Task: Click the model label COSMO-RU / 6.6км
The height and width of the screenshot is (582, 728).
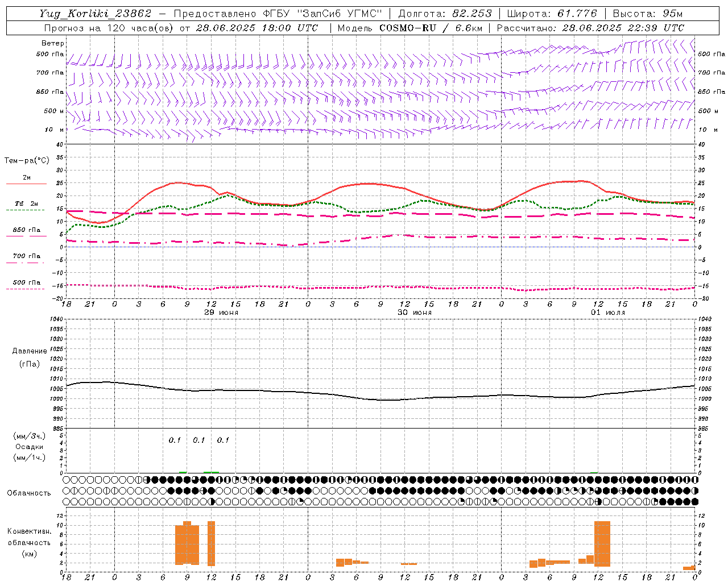Action: (x=431, y=28)
